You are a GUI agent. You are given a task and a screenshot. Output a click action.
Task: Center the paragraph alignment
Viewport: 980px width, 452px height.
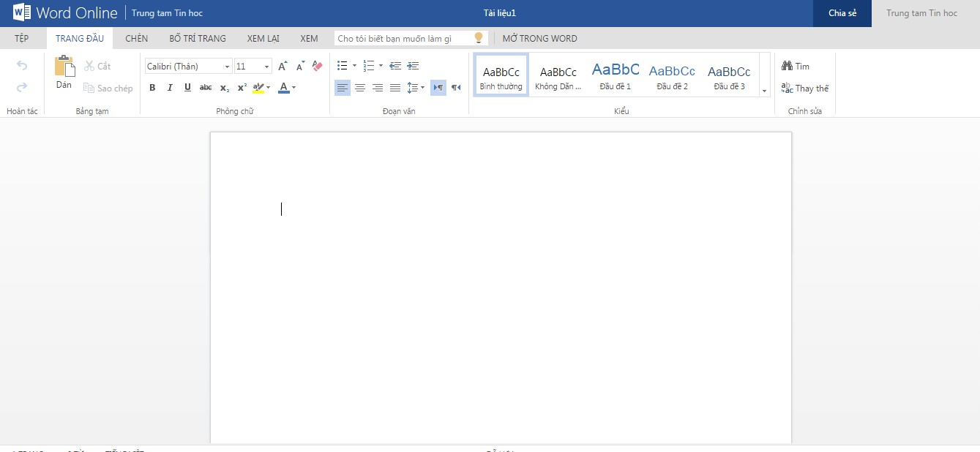tap(360, 87)
